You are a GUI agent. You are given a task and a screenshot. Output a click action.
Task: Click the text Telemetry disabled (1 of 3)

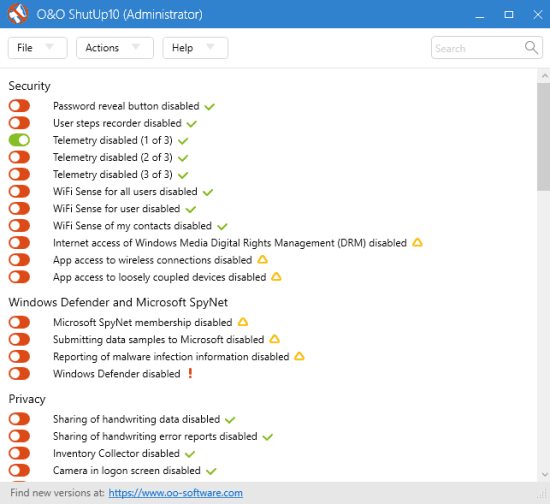(x=113, y=140)
